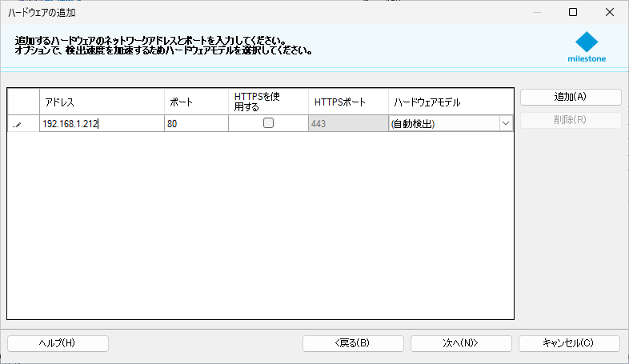Image resolution: width=629 pixels, height=364 pixels.
Task: Go back with the <戻る(B) button
Action: pyautogui.click(x=353, y=343)
